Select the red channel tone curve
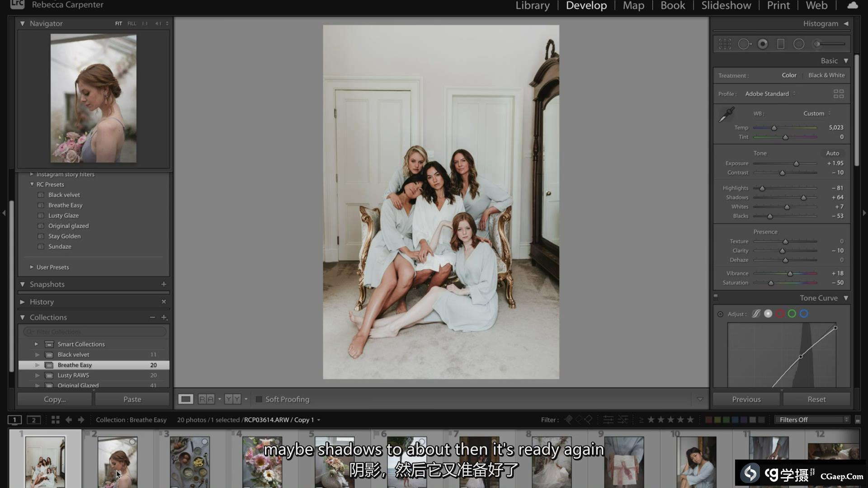Image resolution: width=868 pixels, height=488 pixels. [780, 314]
